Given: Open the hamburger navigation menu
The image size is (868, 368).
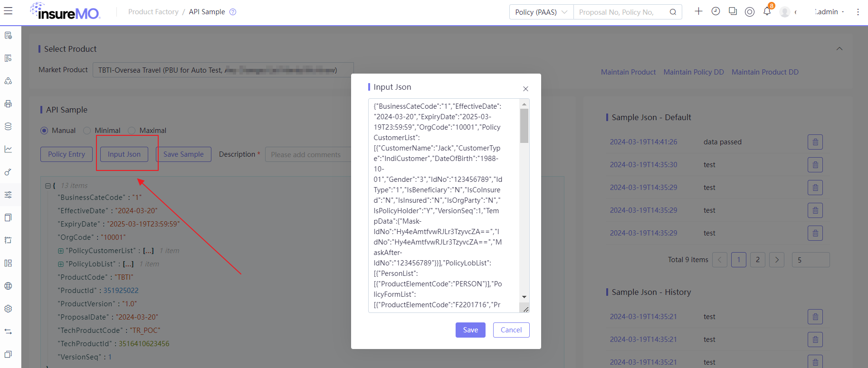Looking at the screenshot, I should [8, 11].
